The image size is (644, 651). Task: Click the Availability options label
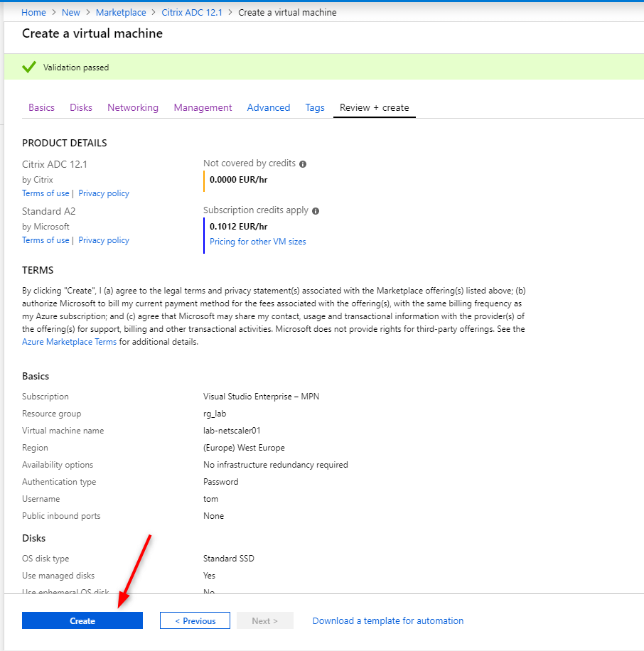coord(58,465)
